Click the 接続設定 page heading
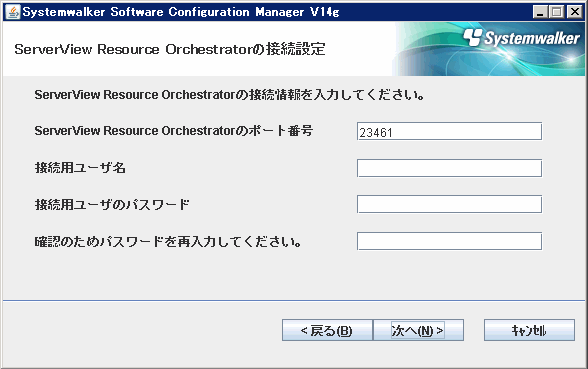The height and width of the screenshot is (369, 588). tap(170, 50)
